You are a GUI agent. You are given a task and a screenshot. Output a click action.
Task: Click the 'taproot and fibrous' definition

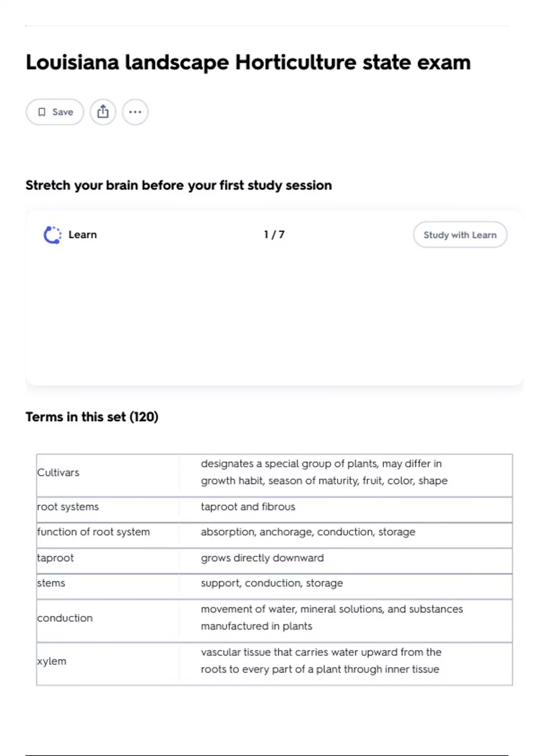point(248,507)
